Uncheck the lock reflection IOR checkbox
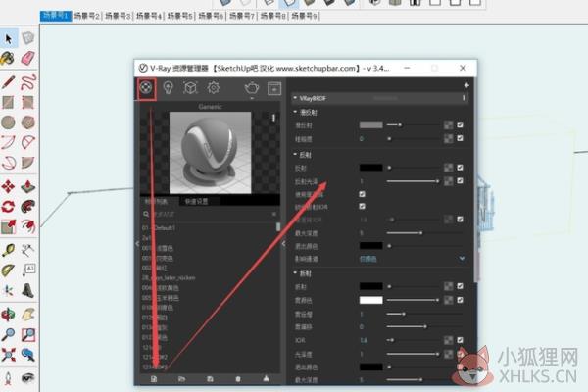This screenshot has height=392, width=588. 362,207
